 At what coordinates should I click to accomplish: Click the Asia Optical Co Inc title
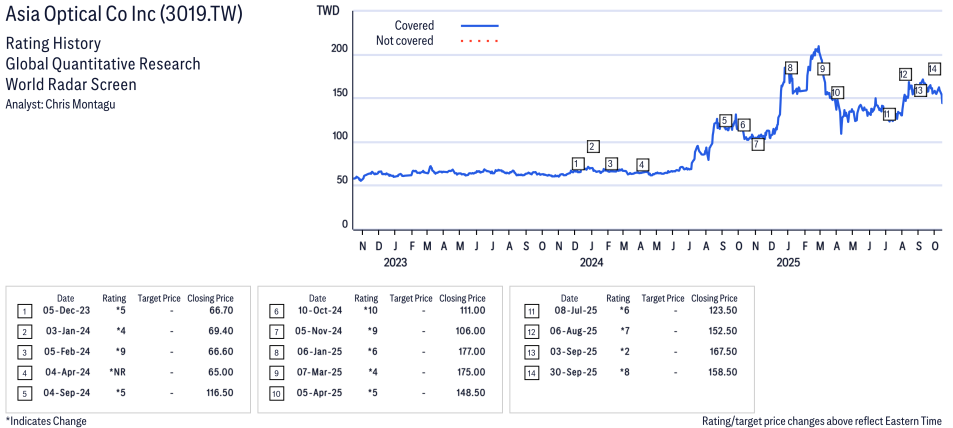[124, 17]
